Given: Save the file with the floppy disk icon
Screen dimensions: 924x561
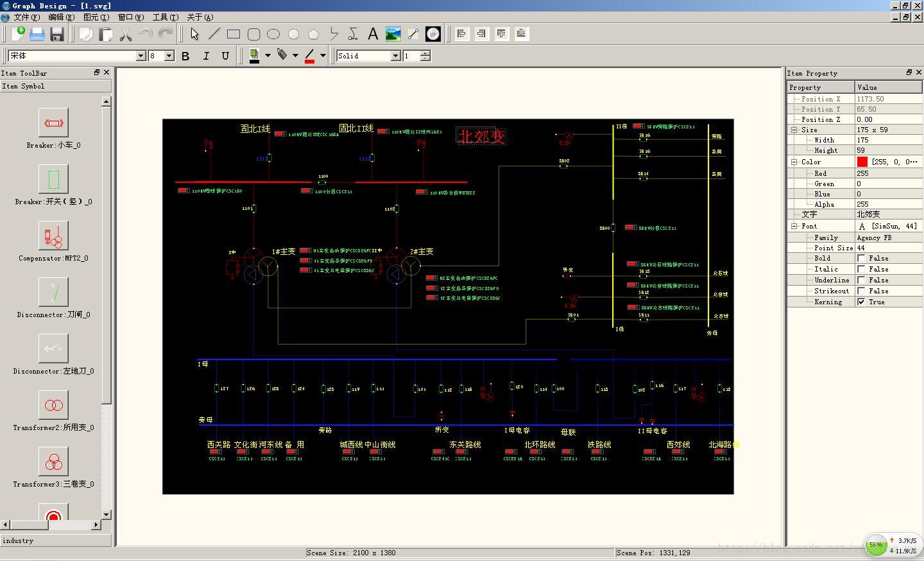Looking at the screenshot, I should point(57,34).
